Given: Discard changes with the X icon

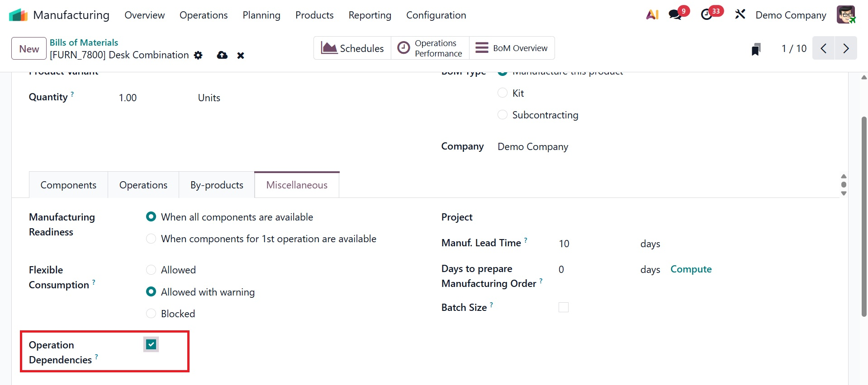Looking at the screenshot, I should (241, 56).
